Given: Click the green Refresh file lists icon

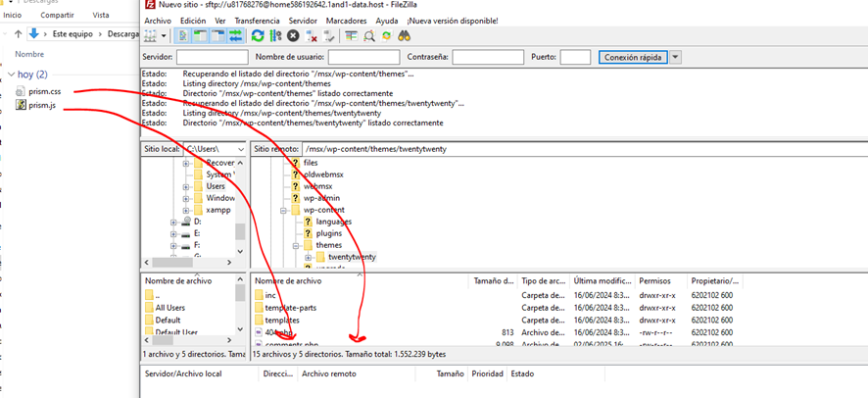Looking at the screenshot, I should (258, 36).
